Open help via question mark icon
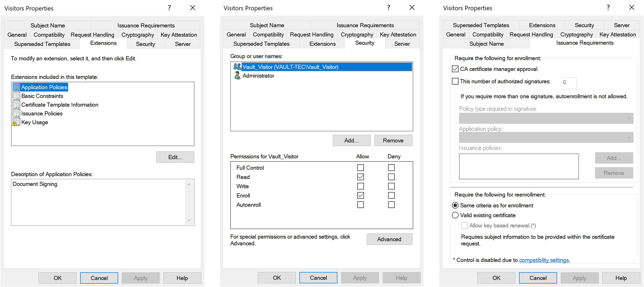The height and width of the screenshot is (287, 644). [169, 8]
